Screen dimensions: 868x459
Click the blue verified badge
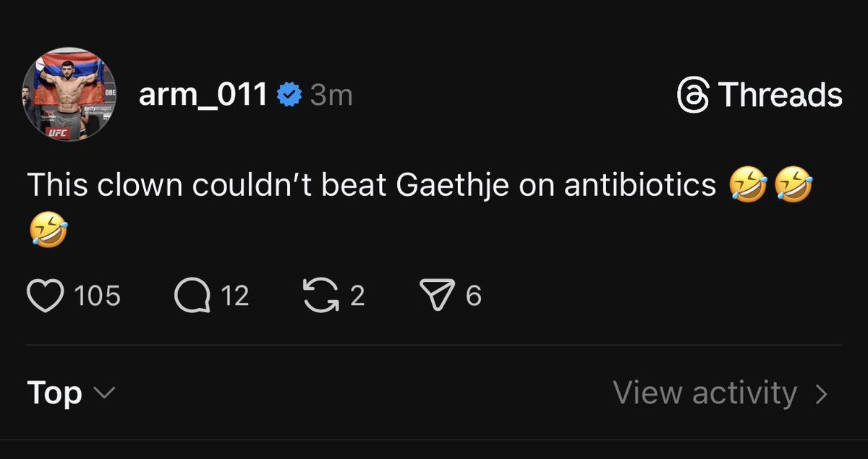[291, 95]
